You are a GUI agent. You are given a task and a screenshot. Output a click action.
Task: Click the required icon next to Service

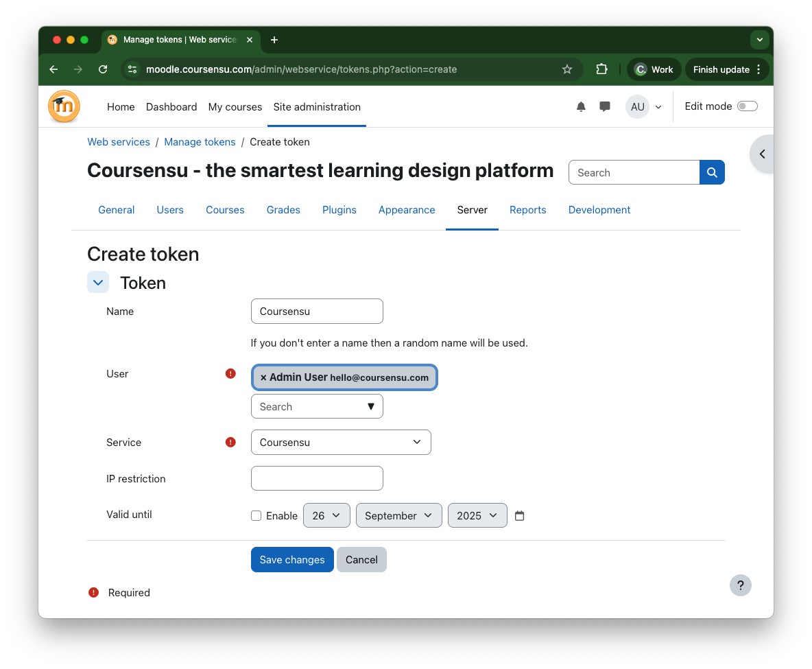point(230,442)
